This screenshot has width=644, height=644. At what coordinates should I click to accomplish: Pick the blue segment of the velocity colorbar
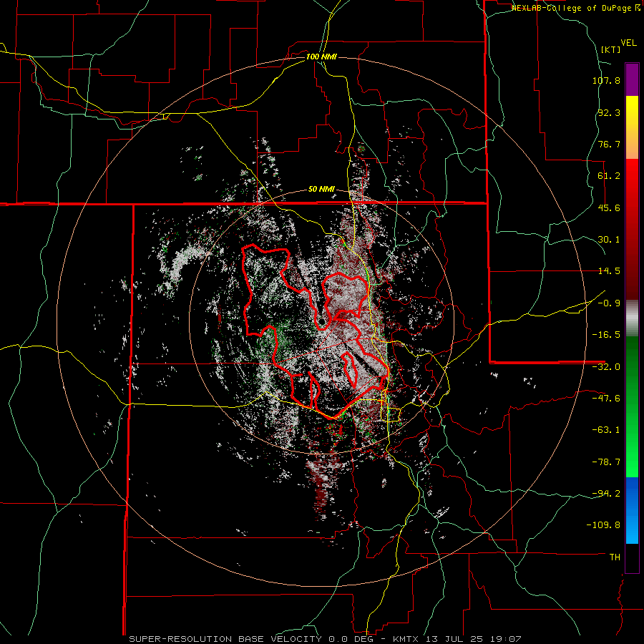point(632,510)
